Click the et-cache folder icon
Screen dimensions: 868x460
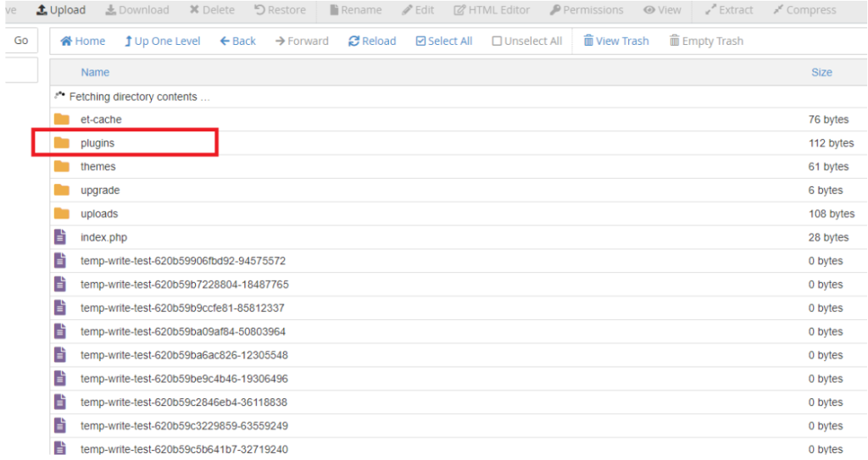61,119
